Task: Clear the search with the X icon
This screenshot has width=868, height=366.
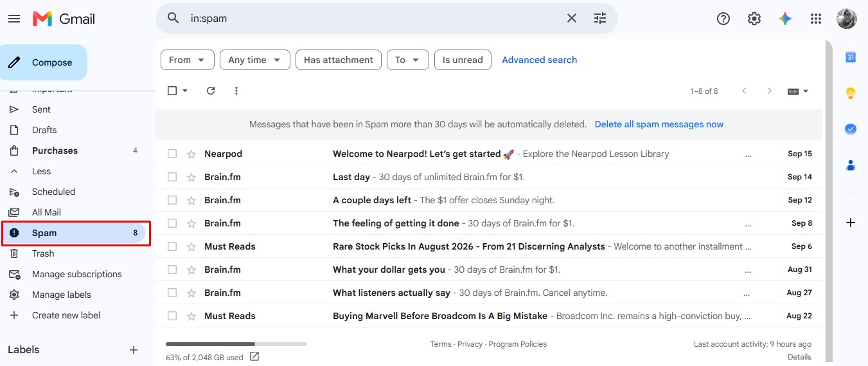Action: [x=571, y=18]
